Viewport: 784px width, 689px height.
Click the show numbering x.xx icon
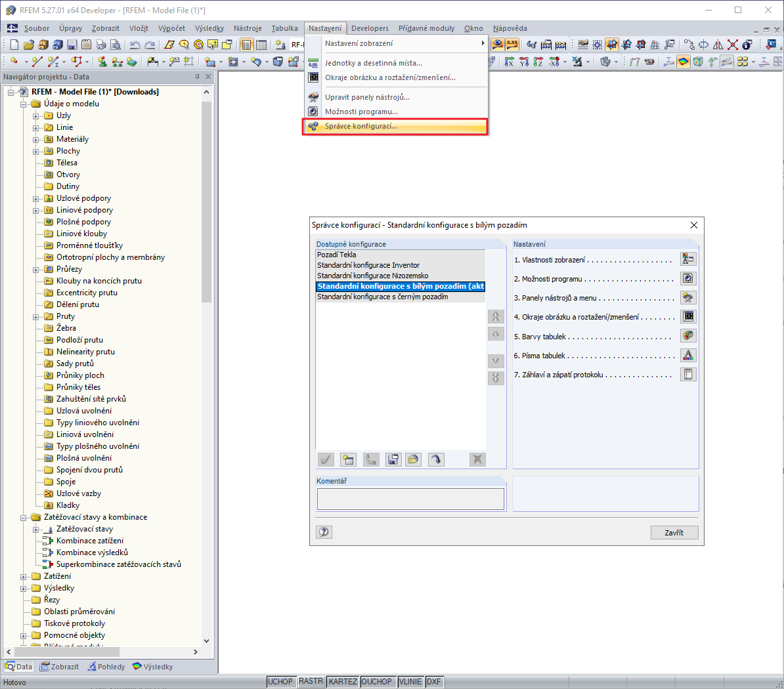pos(512,45)
